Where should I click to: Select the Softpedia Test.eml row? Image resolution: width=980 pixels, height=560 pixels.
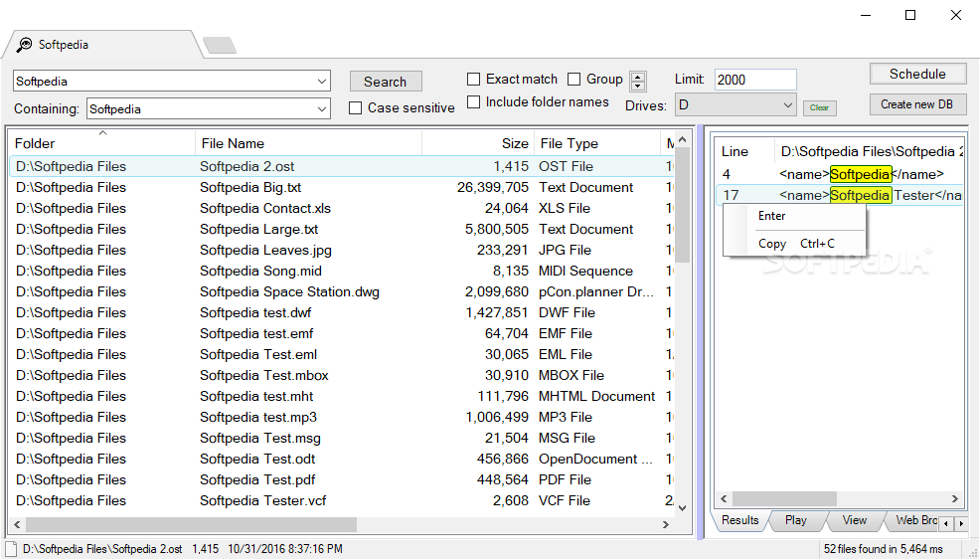342,354
